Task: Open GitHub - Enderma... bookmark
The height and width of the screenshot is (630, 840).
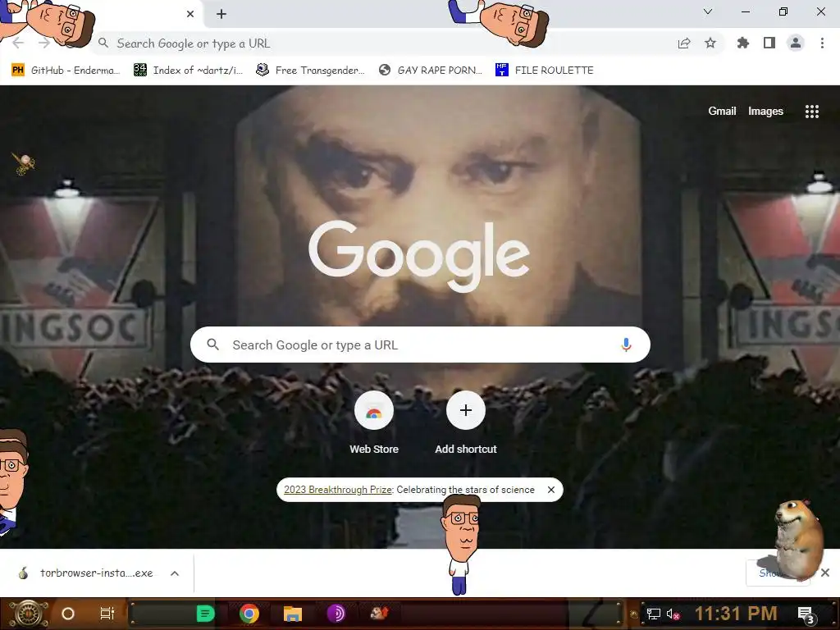Action: click(x=66, y=71)
